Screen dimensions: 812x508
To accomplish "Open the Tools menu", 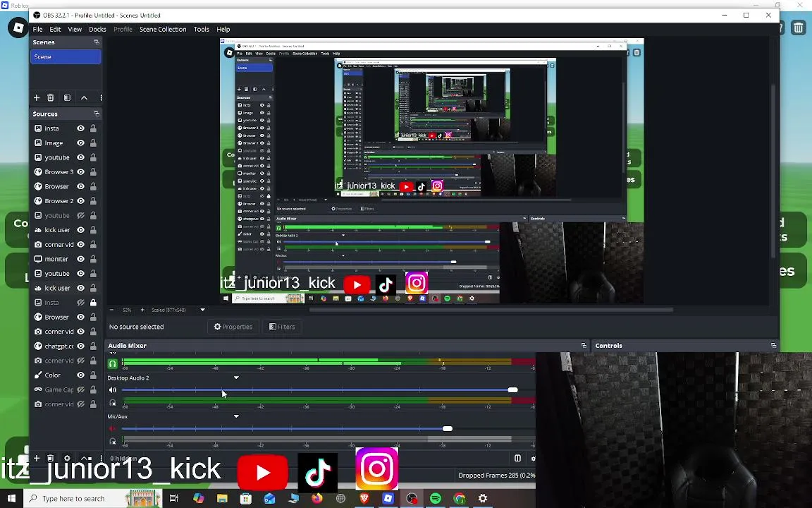I will [x=202, y=29].
